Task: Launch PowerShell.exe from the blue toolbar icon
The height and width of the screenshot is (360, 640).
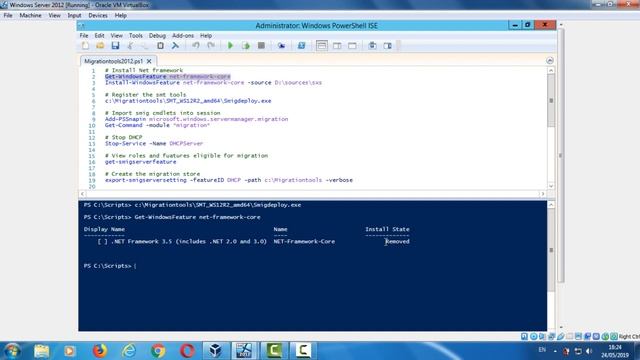Action: tap(301, 46)
